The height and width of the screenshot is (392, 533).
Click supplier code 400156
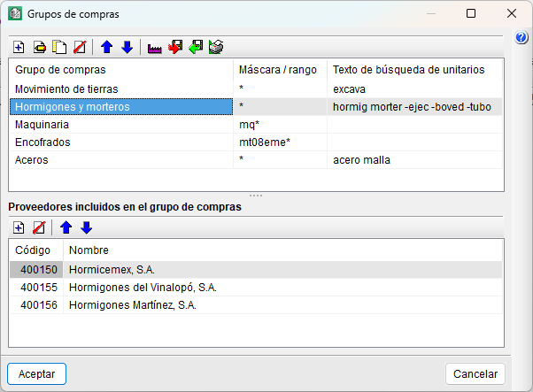[x=36, y=305]
